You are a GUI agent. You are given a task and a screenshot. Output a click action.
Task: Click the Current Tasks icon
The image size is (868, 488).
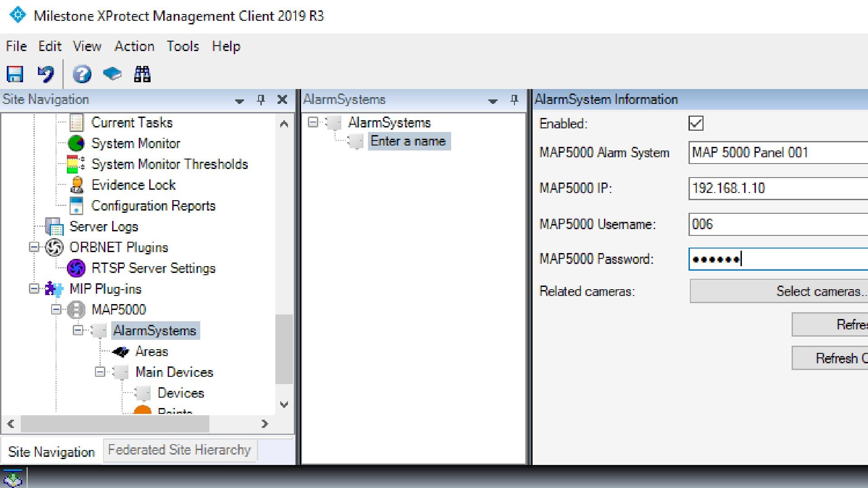click(x=76, y=122)
